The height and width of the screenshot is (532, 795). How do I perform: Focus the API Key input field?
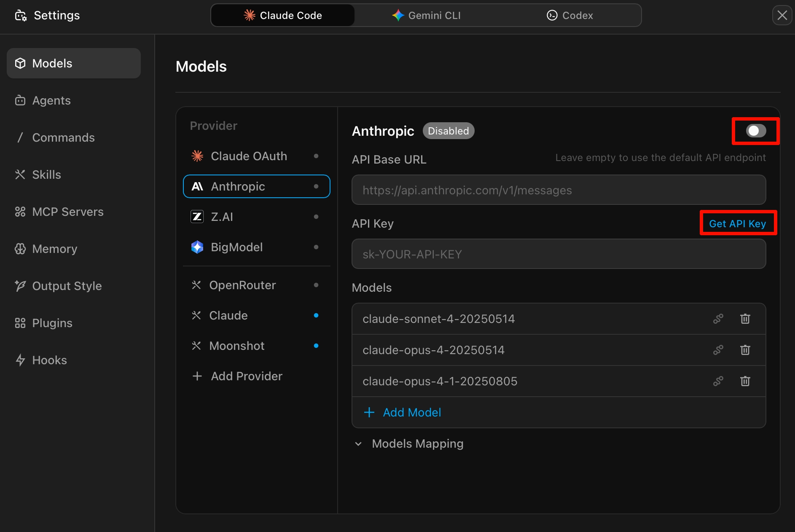tap(559, 254)
